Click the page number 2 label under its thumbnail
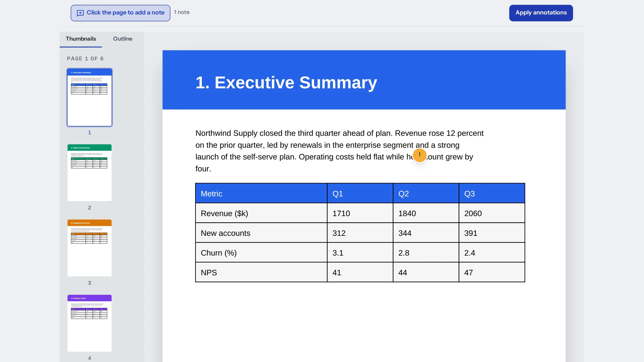 90,208
